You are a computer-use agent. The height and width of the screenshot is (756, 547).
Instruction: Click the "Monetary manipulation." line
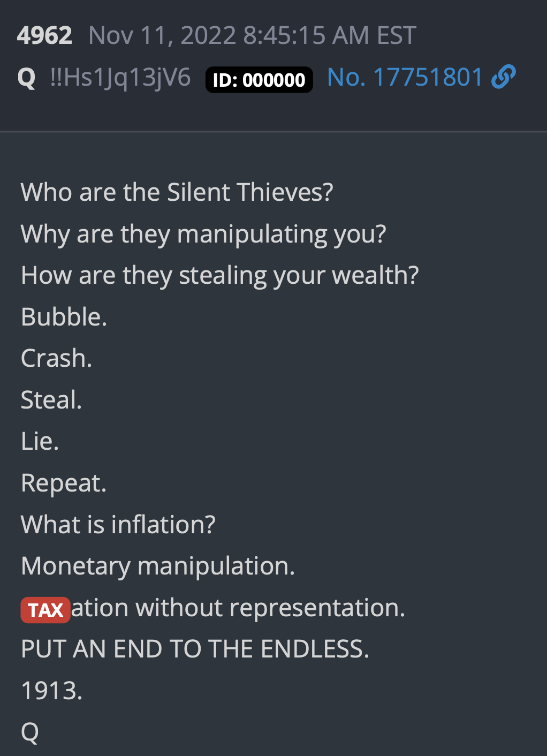pyautogui.click(x=158, y=566)
